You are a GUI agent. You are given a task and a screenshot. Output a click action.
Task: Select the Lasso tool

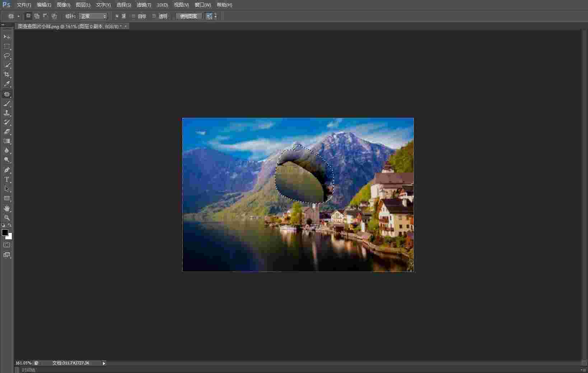pyautogui.click(x=7, y=56)
